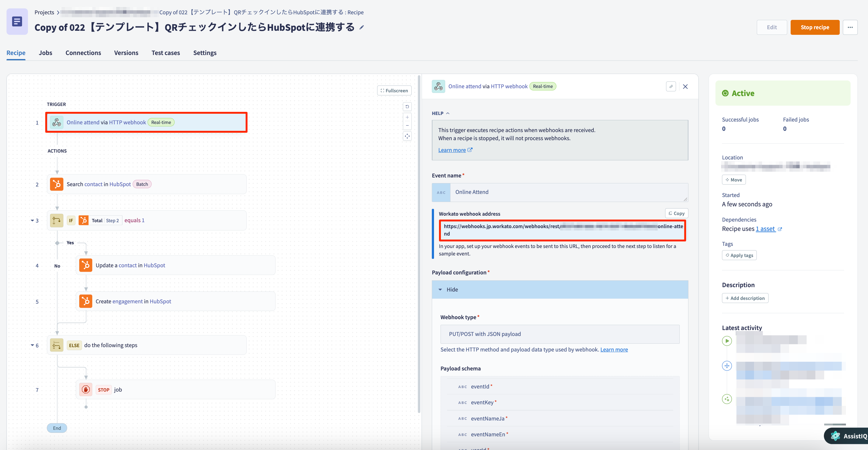Open the 1 asset dependencies link

(765, 229)
